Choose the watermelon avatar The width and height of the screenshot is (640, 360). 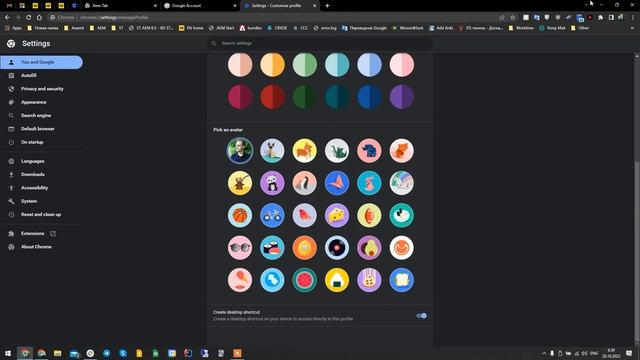[304, 280]
